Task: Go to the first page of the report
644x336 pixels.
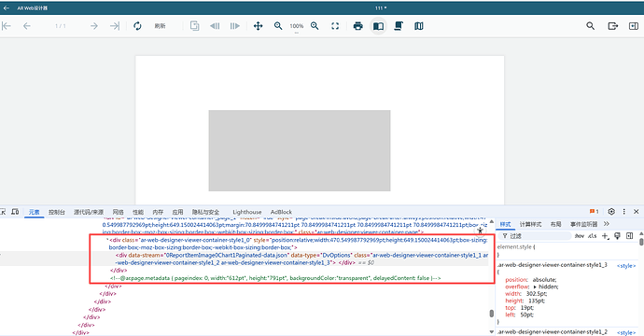Action: point(7,26)
